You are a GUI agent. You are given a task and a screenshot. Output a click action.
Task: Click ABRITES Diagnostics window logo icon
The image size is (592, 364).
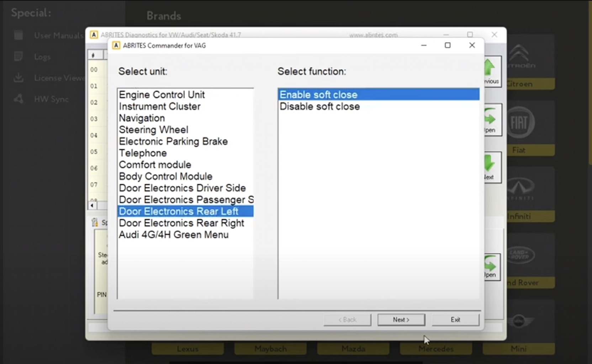click(94, 34)
